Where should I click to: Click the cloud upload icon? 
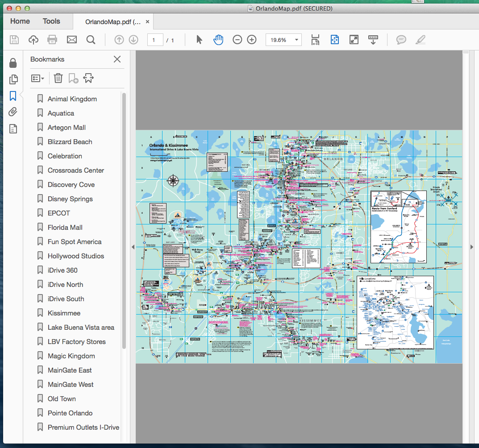tap(33, 40)
